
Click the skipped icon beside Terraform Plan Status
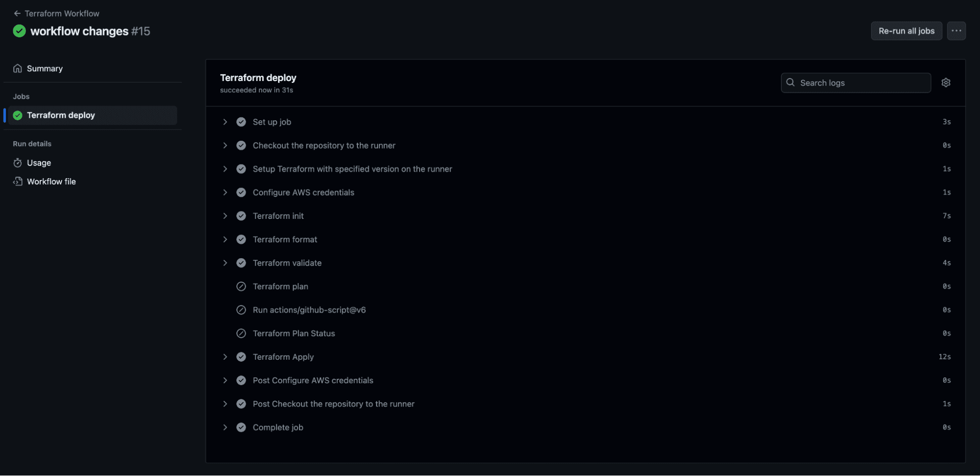coord(241,334)
